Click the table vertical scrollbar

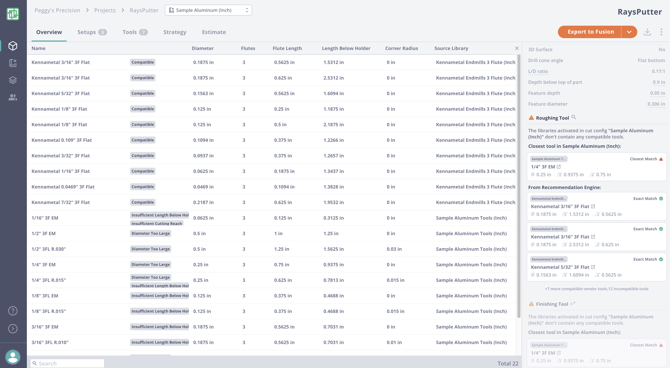pos(519,186)
